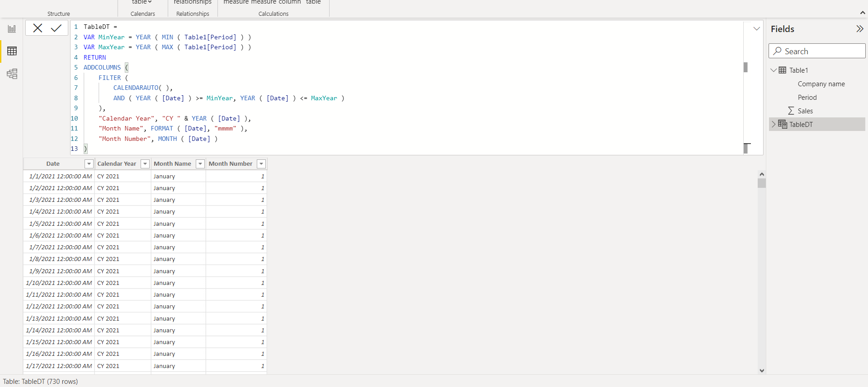
Task: Click the table dropdown in the Calendars group
Action: point(142,2)
